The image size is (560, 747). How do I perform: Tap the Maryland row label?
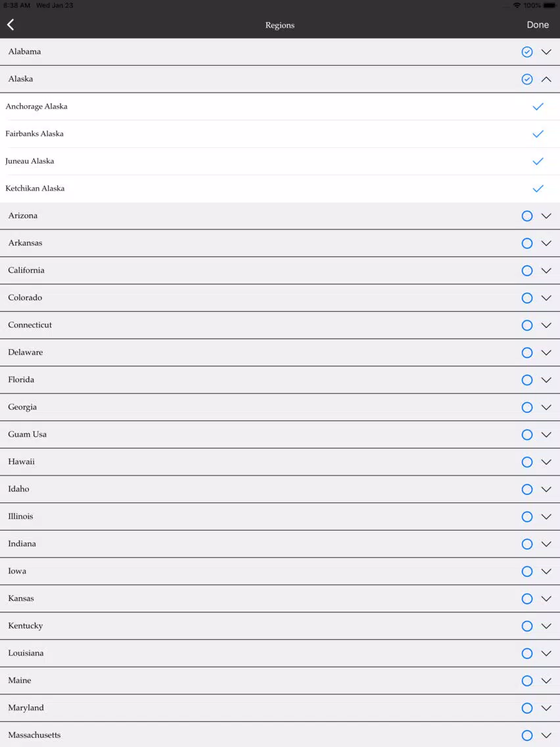coord(26,708)
